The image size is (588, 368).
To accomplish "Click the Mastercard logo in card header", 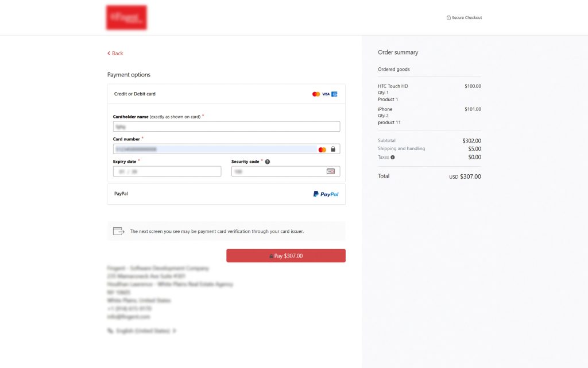I will (x=315, y=93).
